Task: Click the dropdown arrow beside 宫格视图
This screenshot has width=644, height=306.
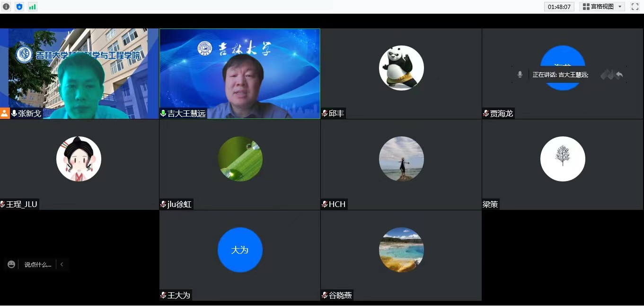Action: tap(620, 7)
